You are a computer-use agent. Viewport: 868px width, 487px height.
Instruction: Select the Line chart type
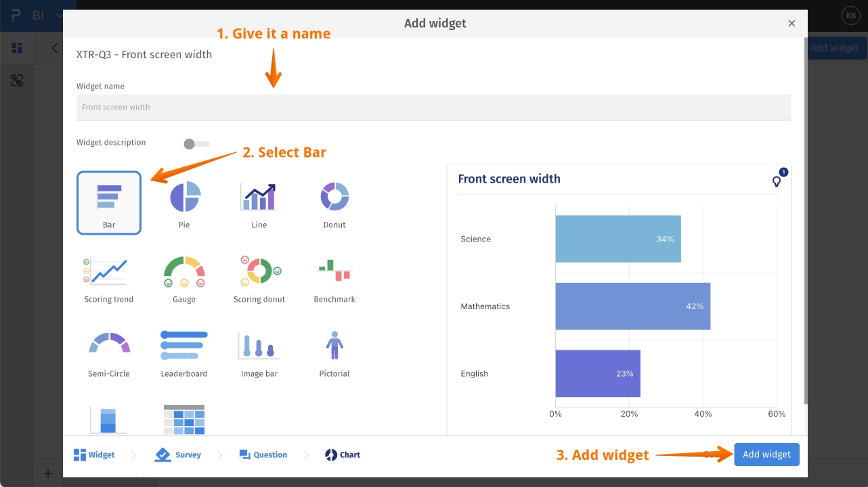point(259,202)
